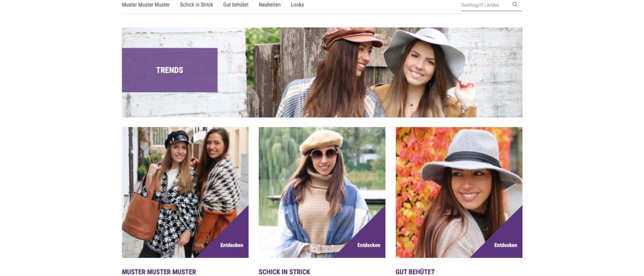Select Neuheiten in the top navigation

(270, 5)
